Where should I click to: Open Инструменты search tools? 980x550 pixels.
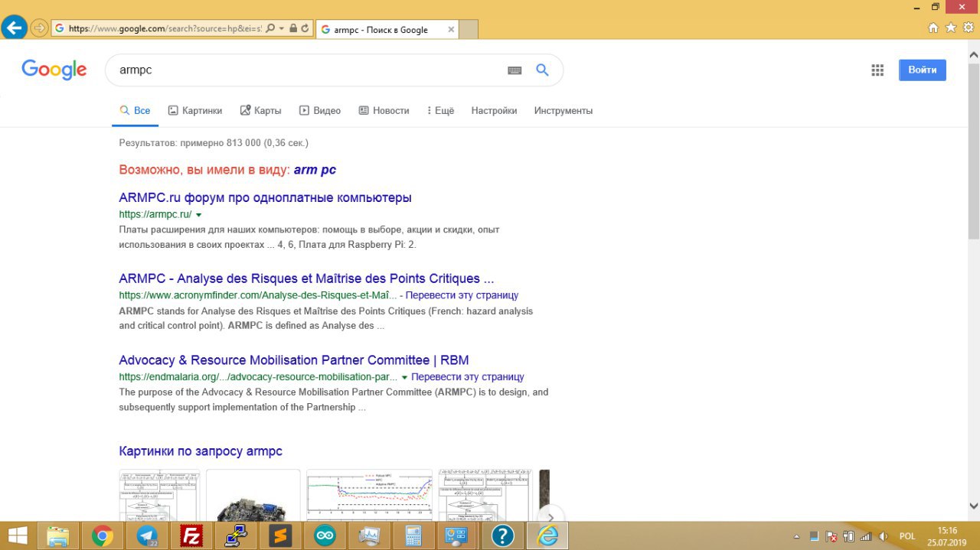[563, 110]
